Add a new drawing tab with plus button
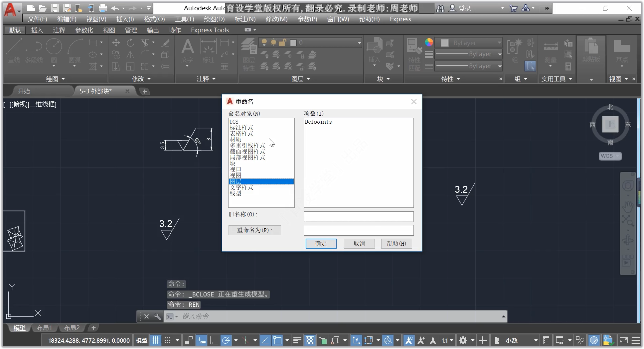Screen dimensions: 644x349 click(144, 91)
